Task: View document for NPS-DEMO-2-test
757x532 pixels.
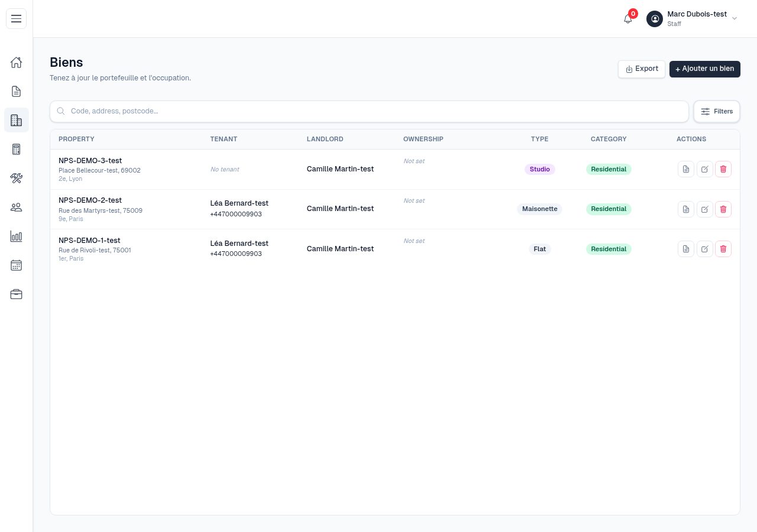Action: [x=686, y=209]
